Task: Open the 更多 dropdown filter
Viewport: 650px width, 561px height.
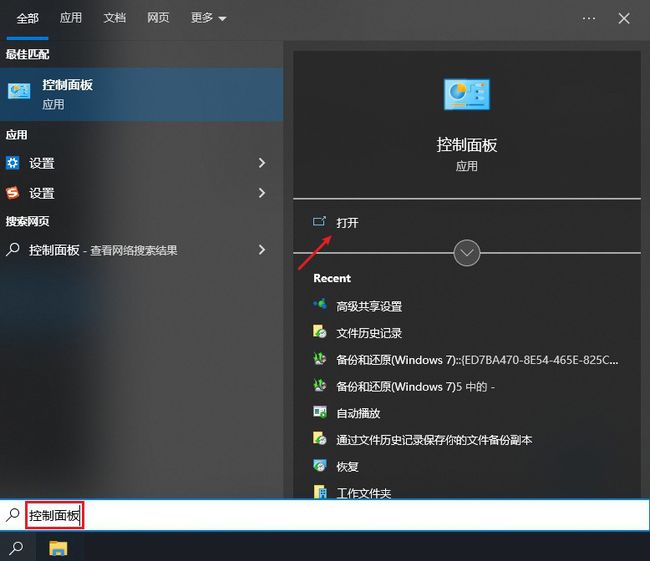Action: pyautogui.click(x=209, y=18)
